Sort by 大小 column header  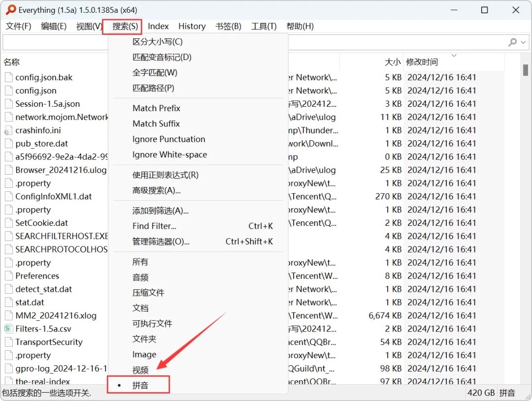(x=393, y=62)
